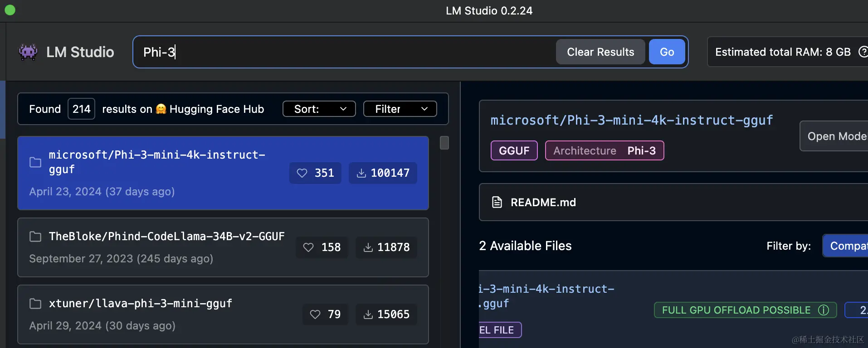
Task: Click the 2 Available Files heading
Action: pyautogui.click(x=525, y=246)
